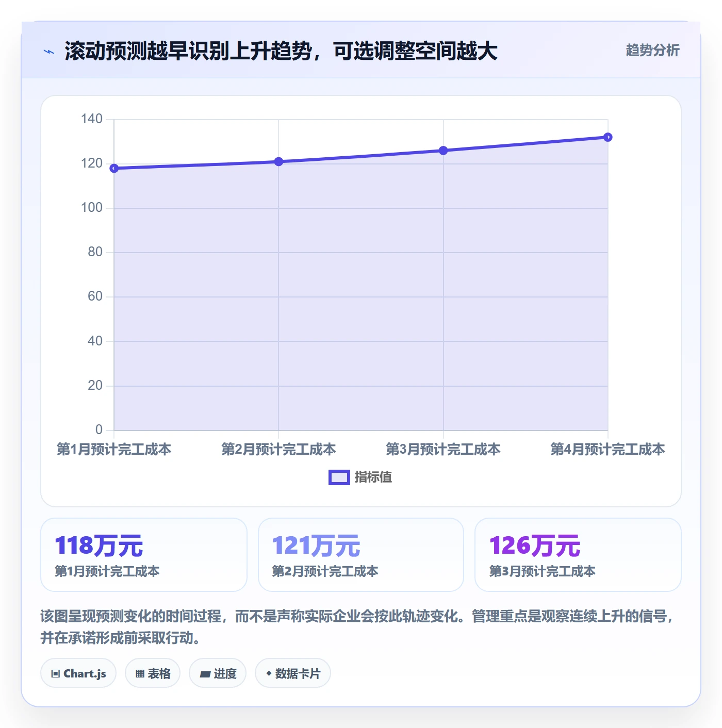This screenshot has width=722, height=728.
Task: Click the 进度 tag chip
Action: (x=218, y=673)
